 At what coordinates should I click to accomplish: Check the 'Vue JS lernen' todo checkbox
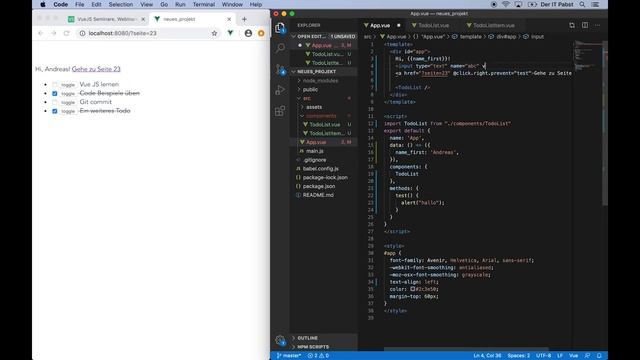55,84
